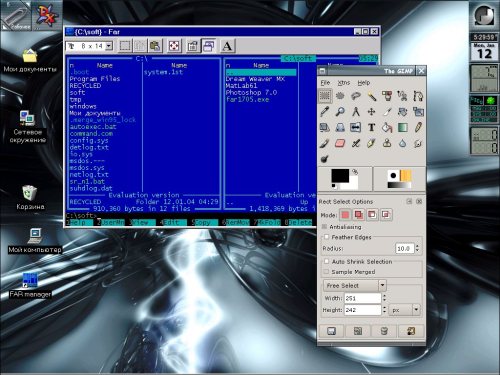The image size is (500, 375).
Task: Click the Far 5 Copy function key
Action: [x=204, y=222]
